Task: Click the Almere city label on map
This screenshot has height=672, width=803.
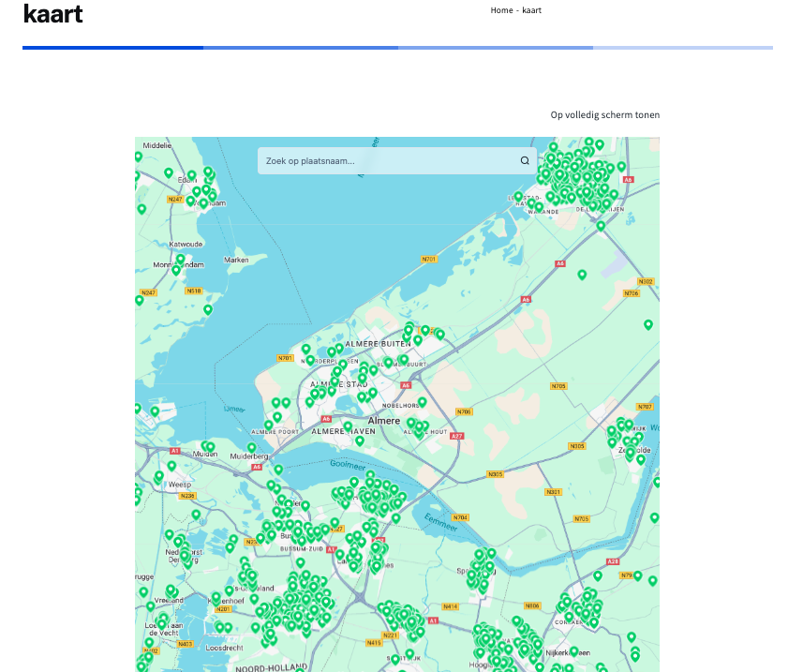Action: pos(384,421)
